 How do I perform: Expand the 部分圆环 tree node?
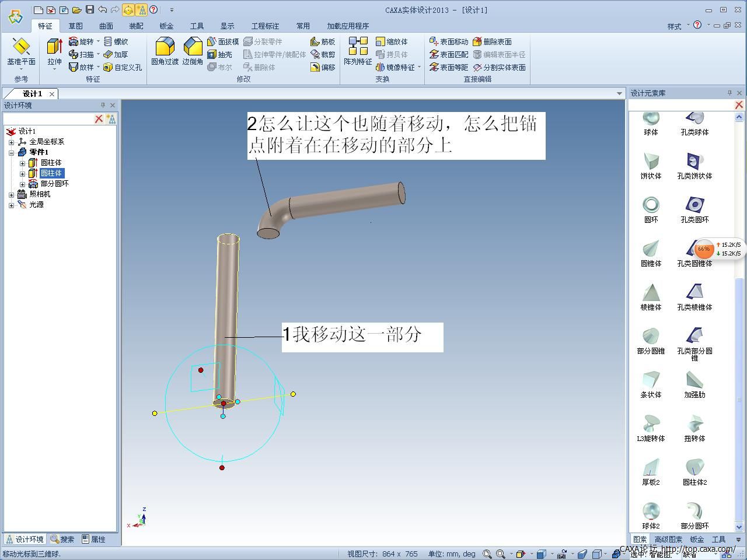point(23,184)
